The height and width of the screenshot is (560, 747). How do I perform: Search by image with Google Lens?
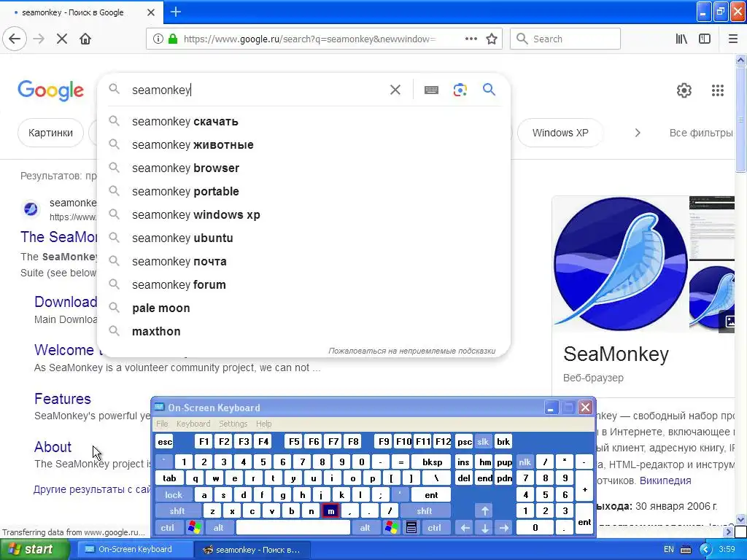tap(460, 90)
